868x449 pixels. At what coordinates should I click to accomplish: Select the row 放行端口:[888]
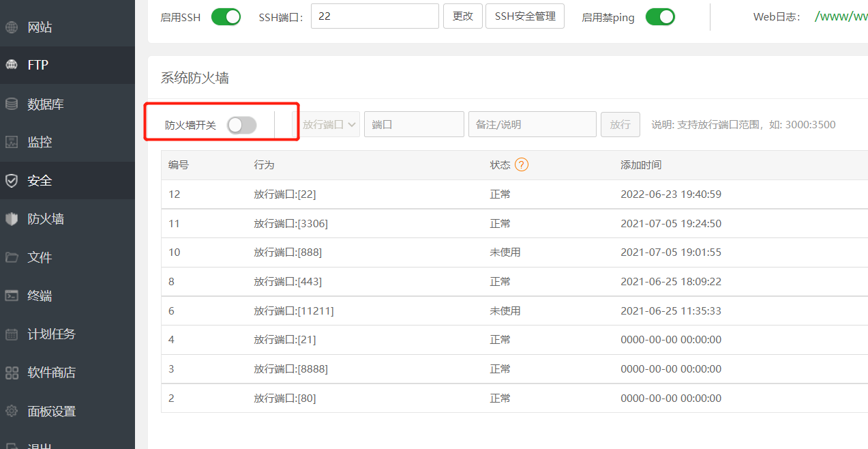(514, 252)
